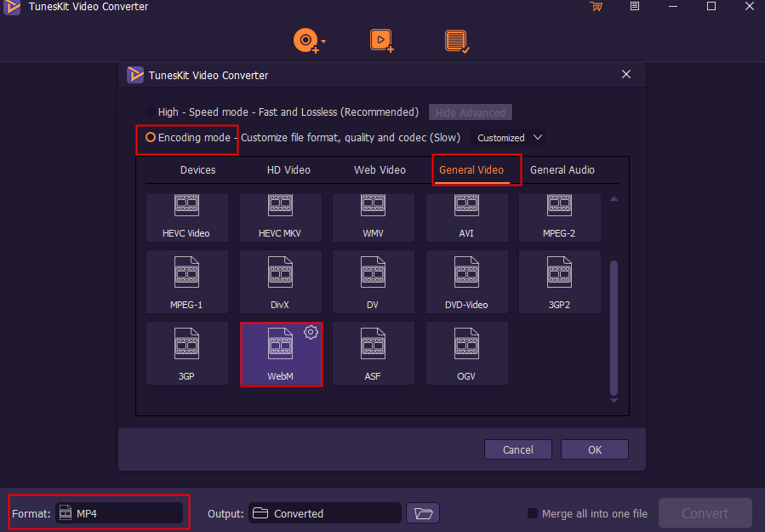Select the HEVC MKV format
This screenshot has height=532, width=765.
coord(280,218)
